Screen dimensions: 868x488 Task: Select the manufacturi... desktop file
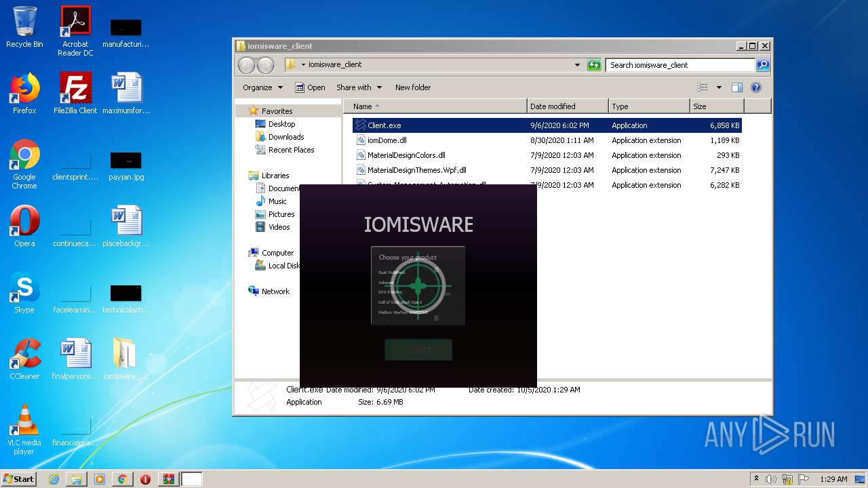pos(126,33)
